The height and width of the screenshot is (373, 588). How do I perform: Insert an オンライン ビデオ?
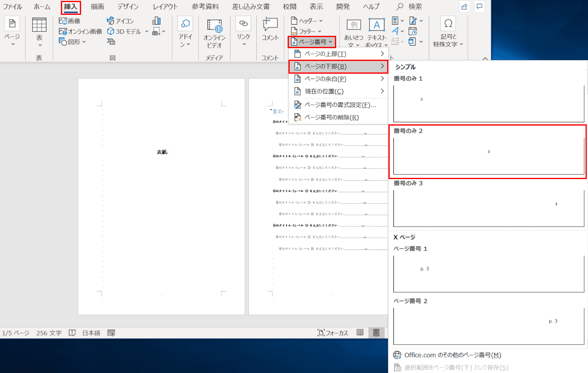214,33
